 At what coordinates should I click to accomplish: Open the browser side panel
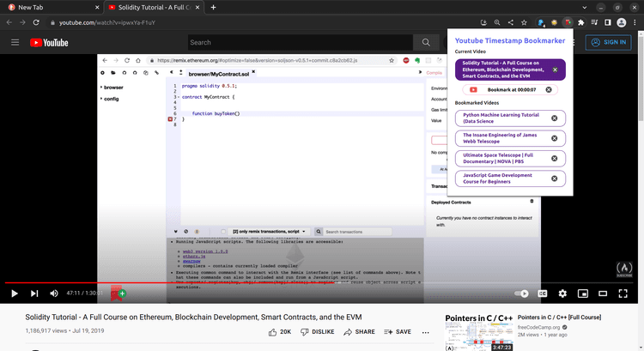(x=608, y=22)
